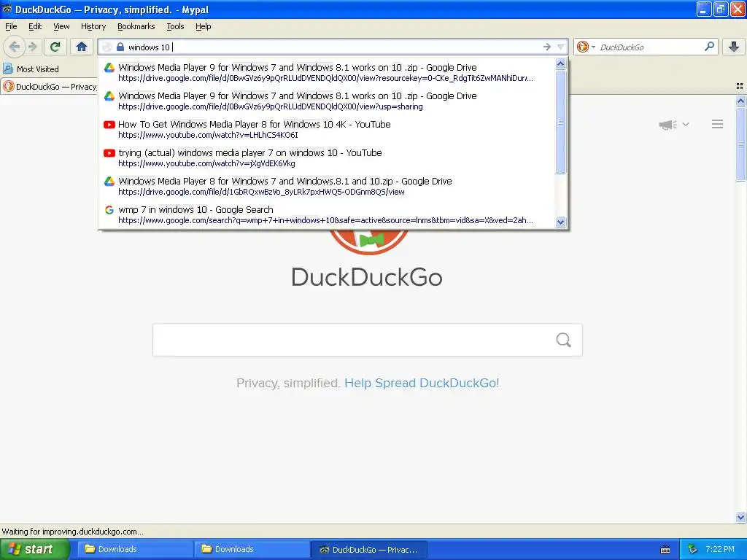747x560 pixels.
Task: Click the suggestion list scroll up arrow
Action: 561,64
